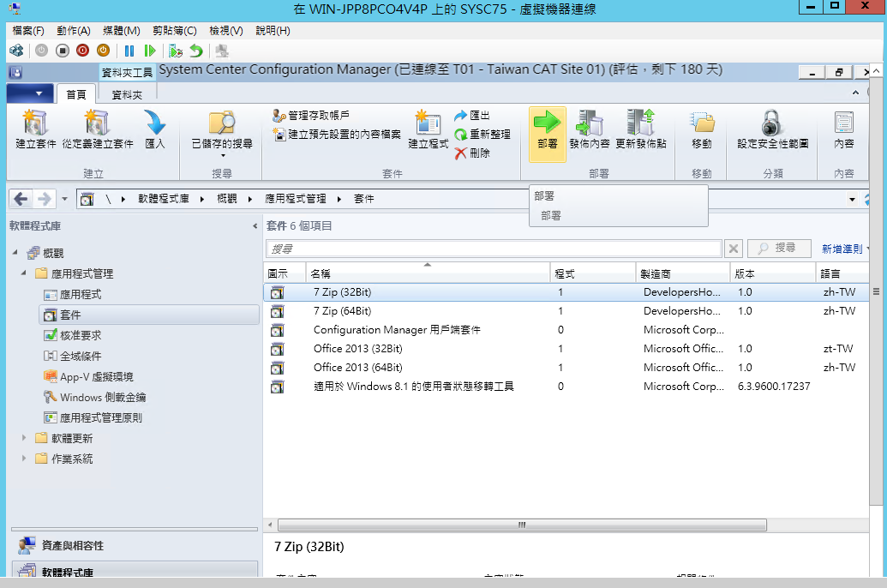This screenshot has height=588, width=887.
Task: Open the 已儲存的搜尋 dropdown
Action: click(222, 134)
